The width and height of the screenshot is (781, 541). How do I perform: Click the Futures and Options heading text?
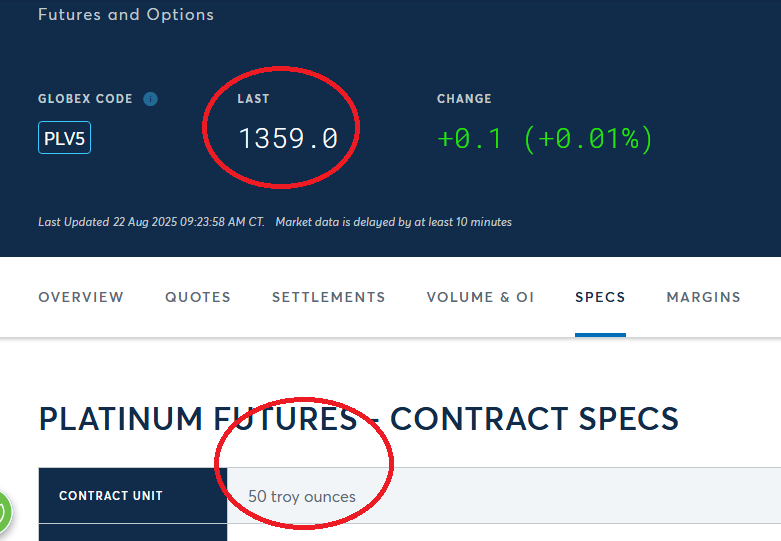[x=126, y=15]
